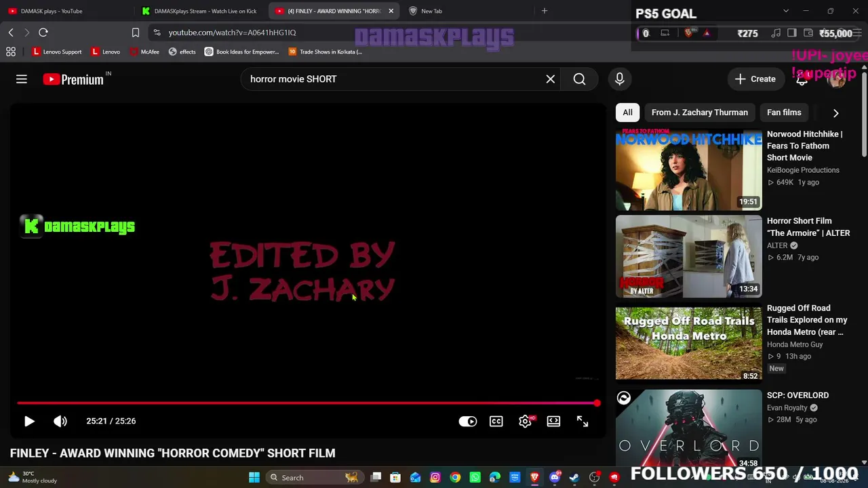
Task: Bookmark this page in the address bar
Action: (136, 33)
